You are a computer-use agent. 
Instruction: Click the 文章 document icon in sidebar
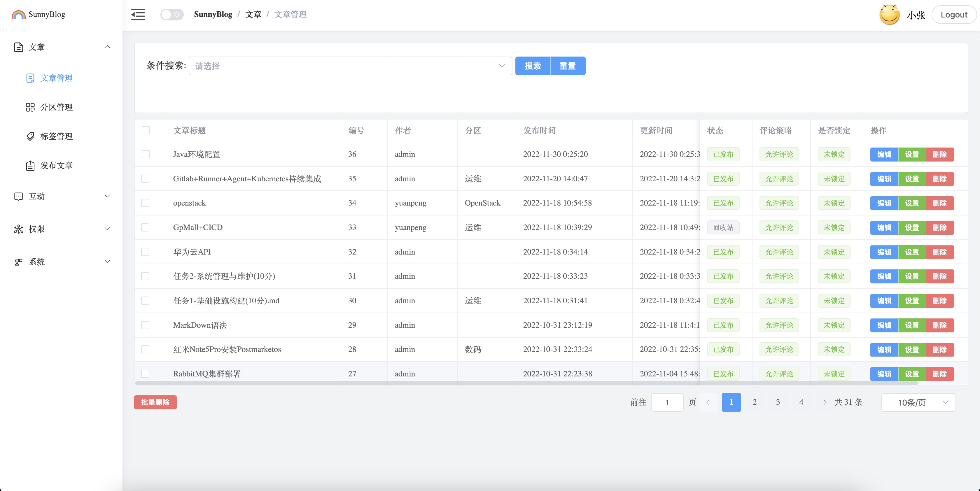(19, 47)
